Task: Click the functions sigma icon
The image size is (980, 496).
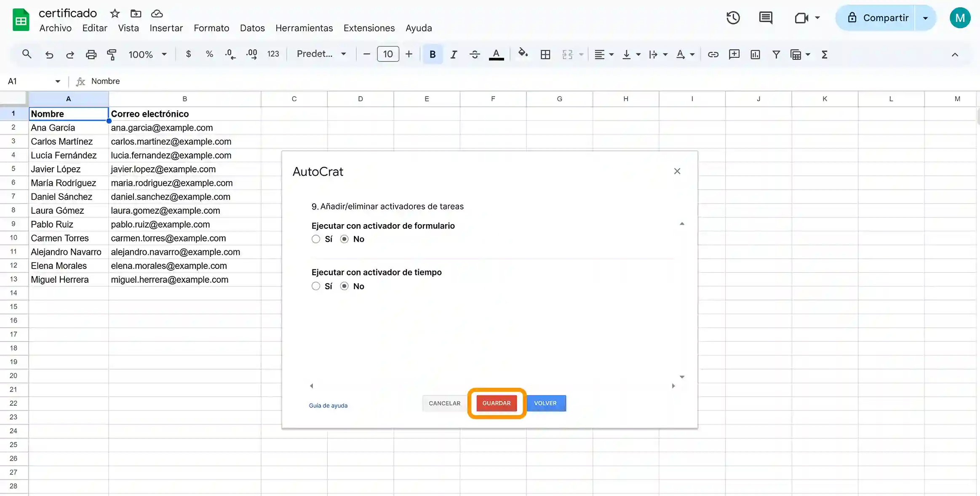Action: (x=824, y=54)
